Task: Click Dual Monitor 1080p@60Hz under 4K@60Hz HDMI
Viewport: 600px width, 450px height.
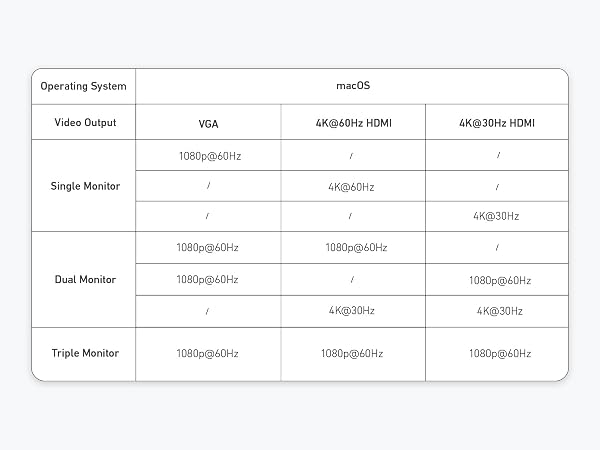Action: pyautogui.click(x=353, y=248)
